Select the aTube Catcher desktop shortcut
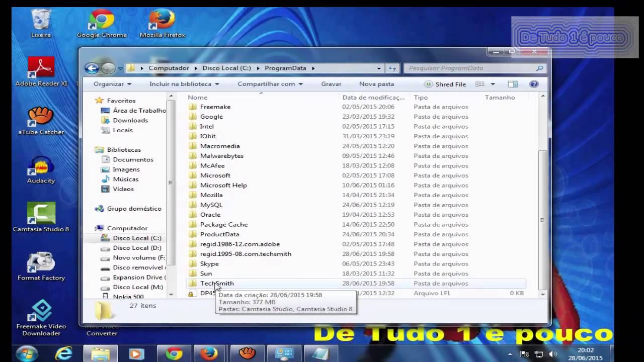644x362 pixels. point(41,121)
